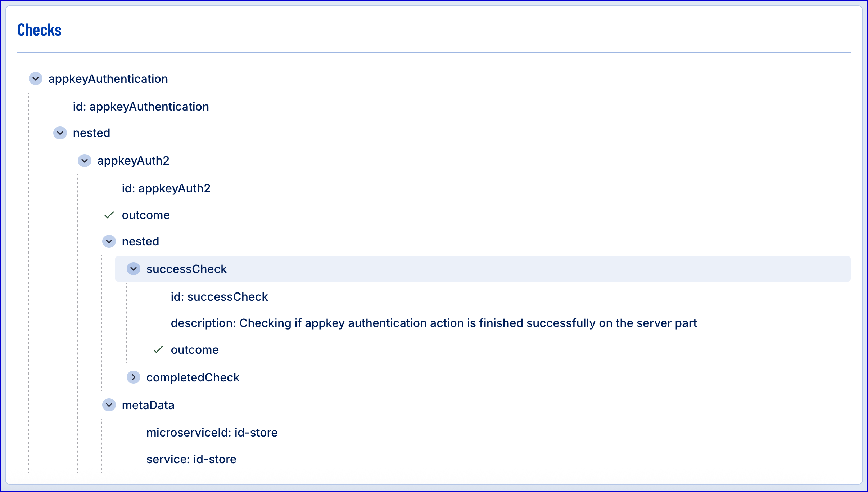The image size is (868, 492).
Task: Click the appkeyAuthentication label text
Action: pyautogui.click(x=108, y=79)
